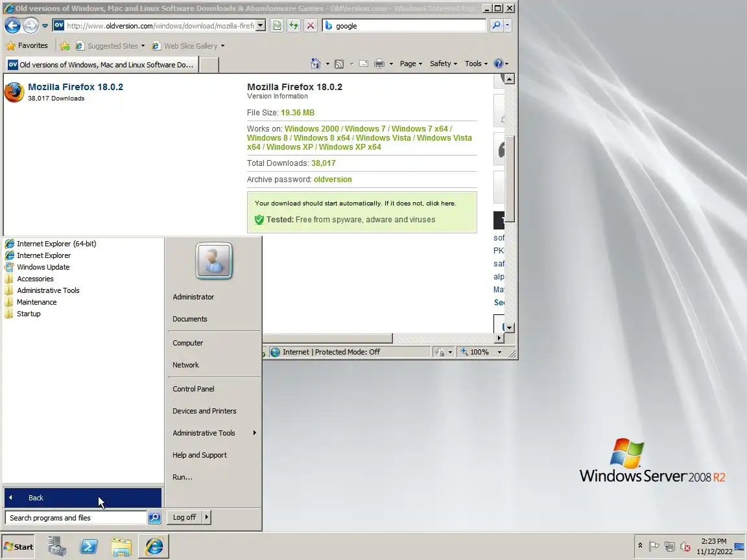Click the Search programs and files box

click(76, 518)
